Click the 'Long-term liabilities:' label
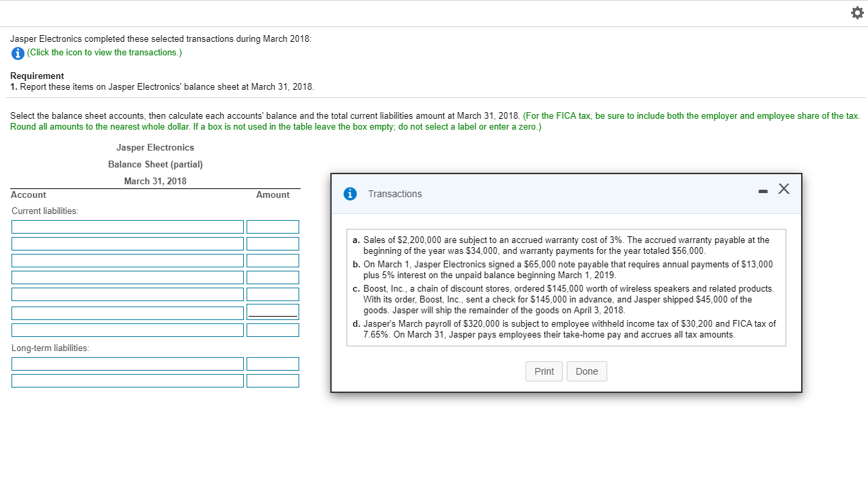This screenshot has width=868, height=478. pyautogui.click(x=50, y=348)
